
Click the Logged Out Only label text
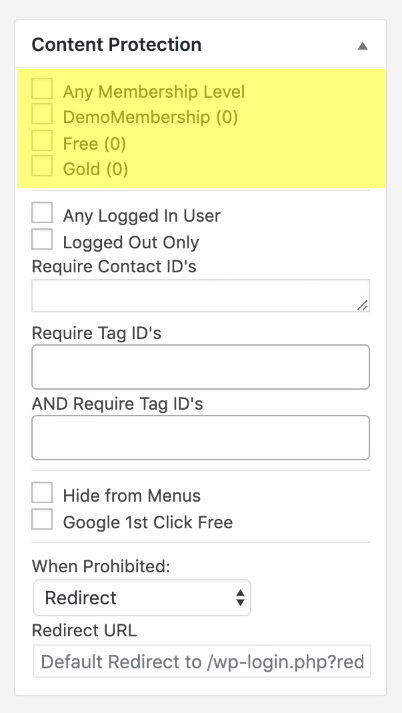[131, 242]
